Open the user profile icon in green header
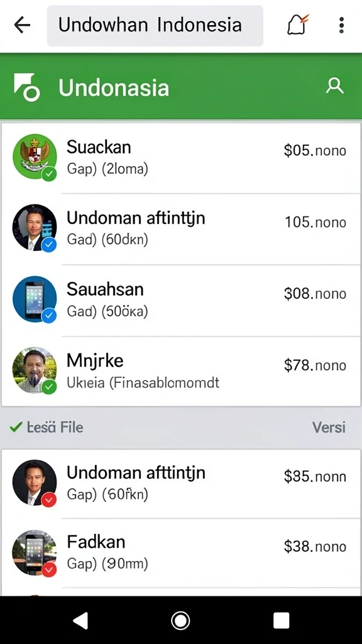The width and height of the screenshot is (362, 644). click(x=334, y=86)
